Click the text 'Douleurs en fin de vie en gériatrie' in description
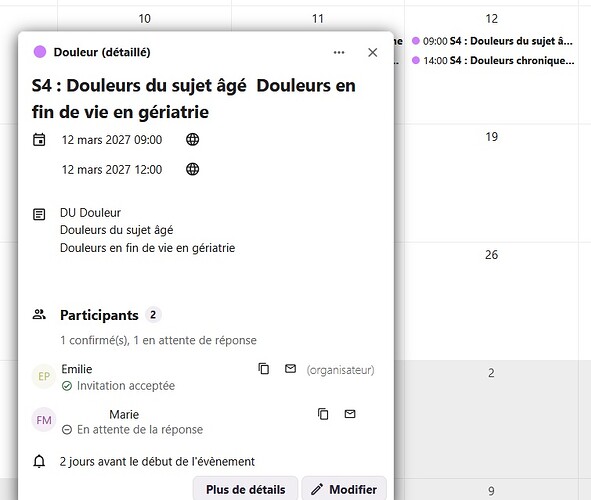 point(147,248)
